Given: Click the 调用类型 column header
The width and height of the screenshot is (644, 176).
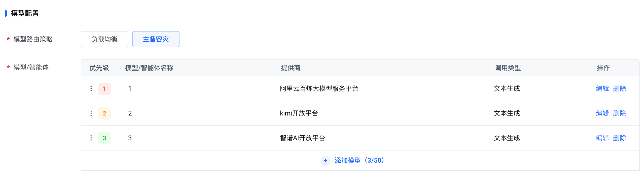Looking at the screenshot, I should (508, 68).
